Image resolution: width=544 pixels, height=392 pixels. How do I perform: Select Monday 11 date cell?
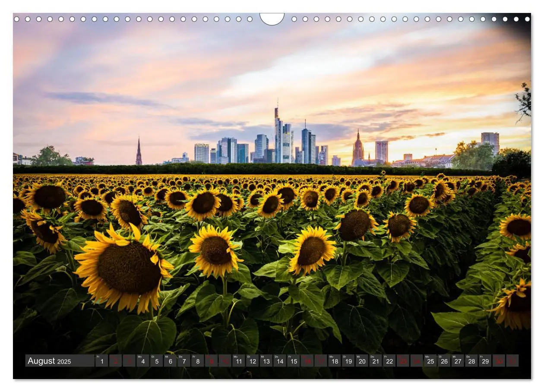click(239, 361)
